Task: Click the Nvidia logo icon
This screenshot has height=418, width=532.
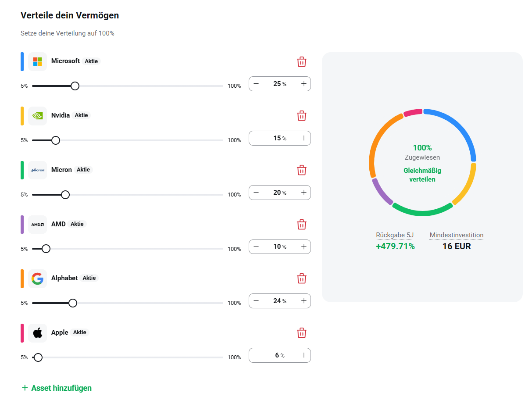Action: (x=38, y=116)
